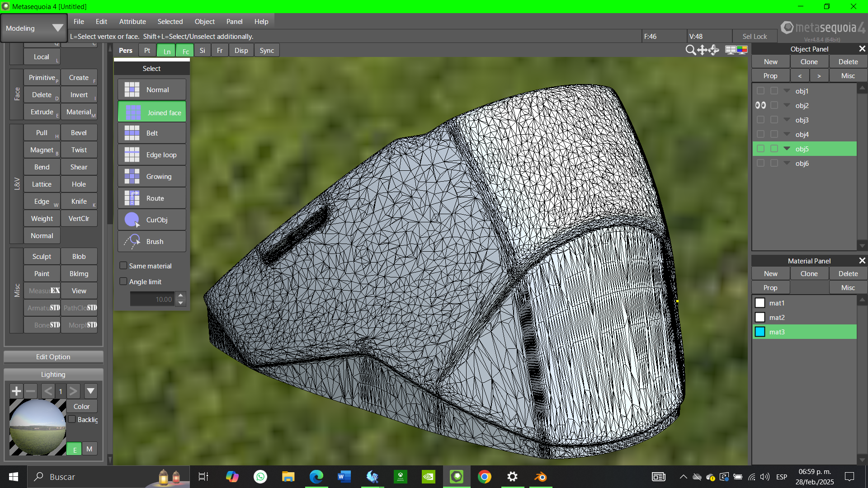Select the Belt selection mode icon
Viewport: 868px width, 488px height.
[132, 133]
